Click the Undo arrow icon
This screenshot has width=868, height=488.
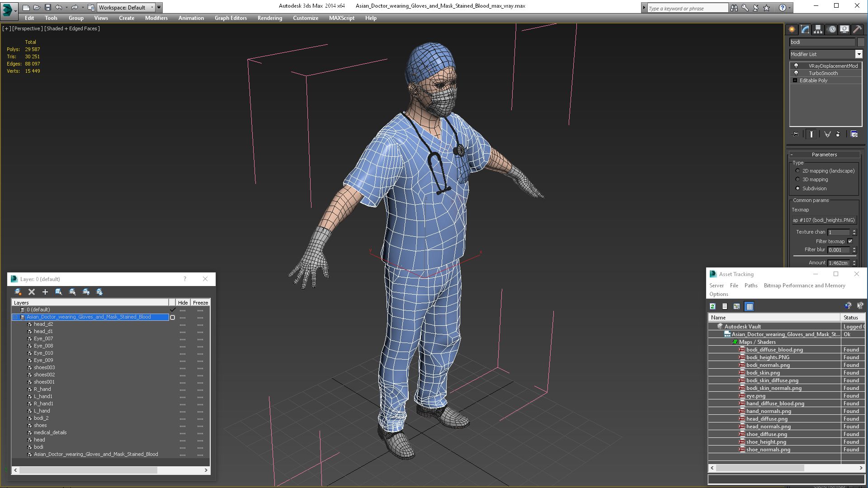59,8
